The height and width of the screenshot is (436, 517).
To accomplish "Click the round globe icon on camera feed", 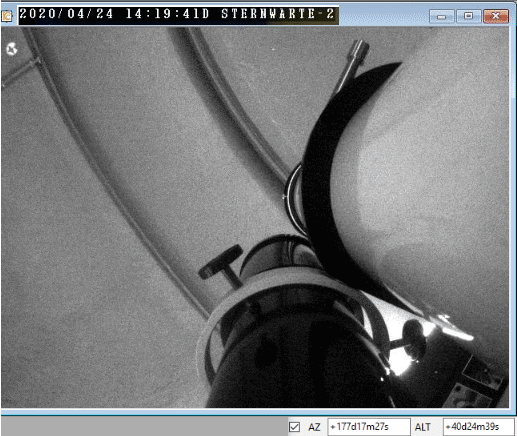I will pos(12,49).
